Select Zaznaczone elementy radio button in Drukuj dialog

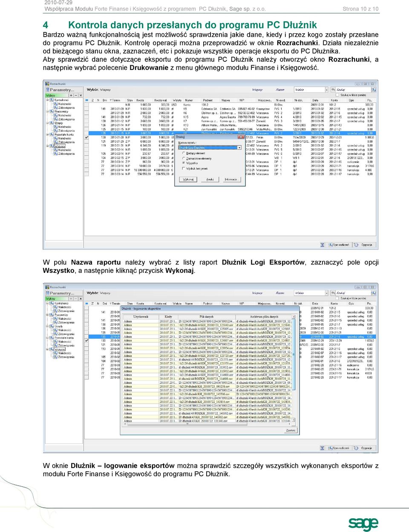(184, 158)
